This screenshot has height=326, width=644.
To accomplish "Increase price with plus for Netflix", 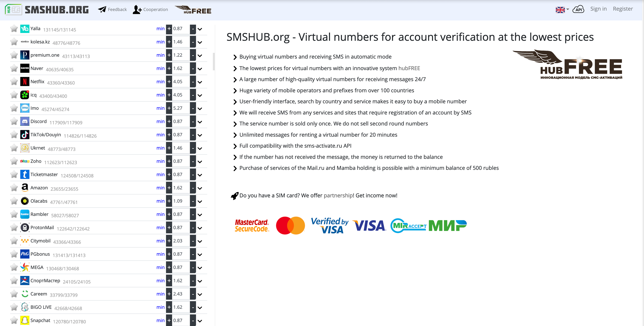I will point(169,82).
